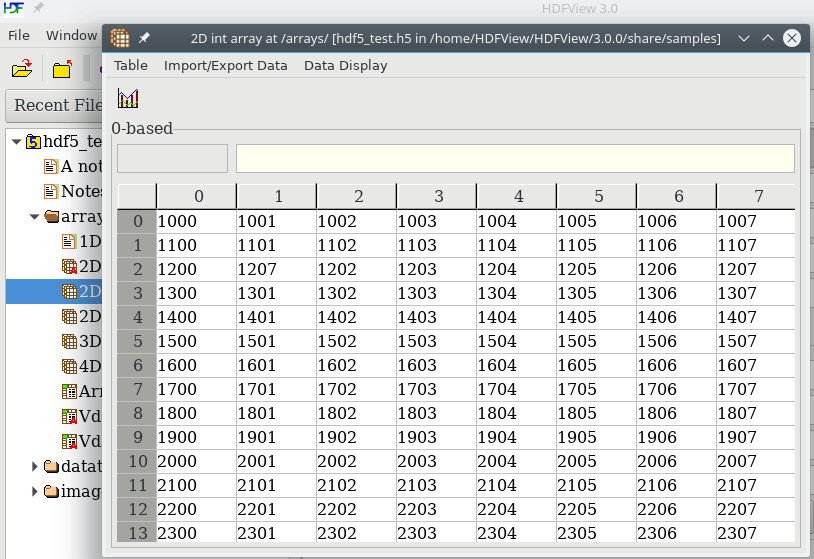
Task: Collapse the arrays group node
Action: click(34, 216)
